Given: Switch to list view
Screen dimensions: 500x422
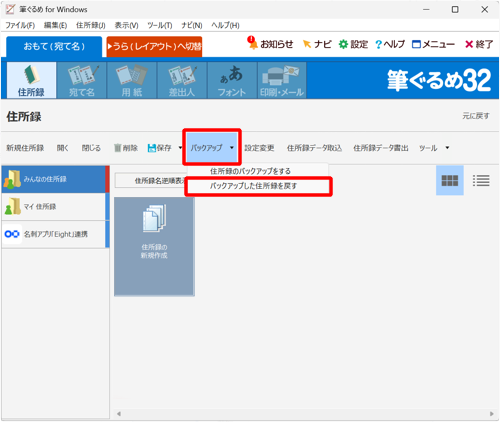Looking at the screenshot, I should pyautogui.click(x=481, y=181).
